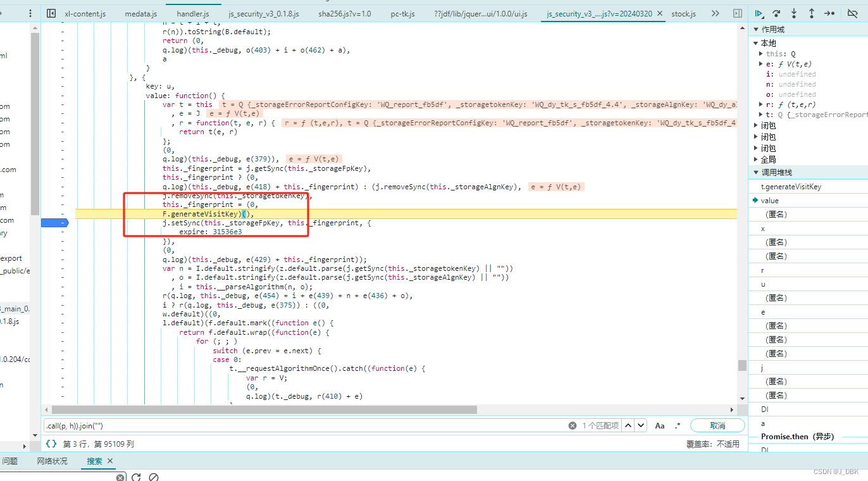
Task: Open the pc-tk.js tab
Action: pyautogui.click(x=402, y=13)
